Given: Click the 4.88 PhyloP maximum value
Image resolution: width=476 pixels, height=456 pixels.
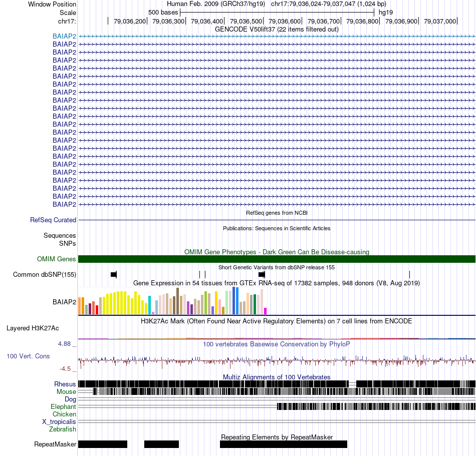Looking at the screenshot, I should coord(64,344).
